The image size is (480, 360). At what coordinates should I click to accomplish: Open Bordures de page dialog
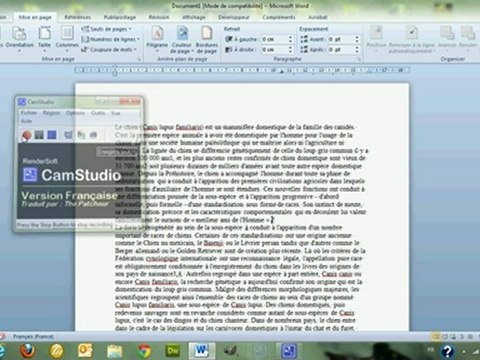(207, 40)
